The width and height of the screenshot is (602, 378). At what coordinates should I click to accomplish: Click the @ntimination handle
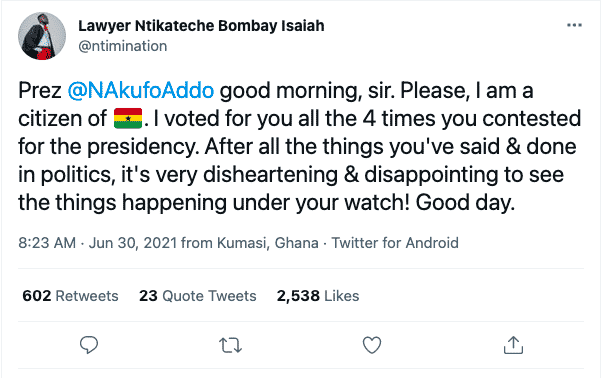click(123, 46)
